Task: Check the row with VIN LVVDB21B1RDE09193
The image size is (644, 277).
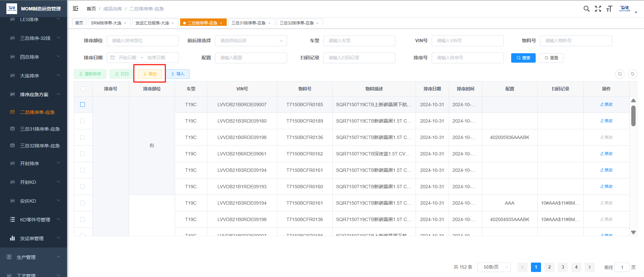Action: click(83, 187)
